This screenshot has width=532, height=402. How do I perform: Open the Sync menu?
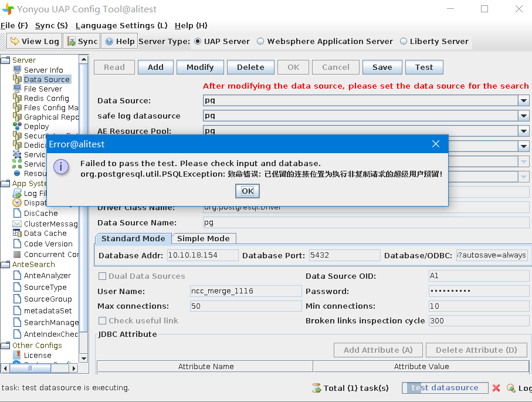52,25
